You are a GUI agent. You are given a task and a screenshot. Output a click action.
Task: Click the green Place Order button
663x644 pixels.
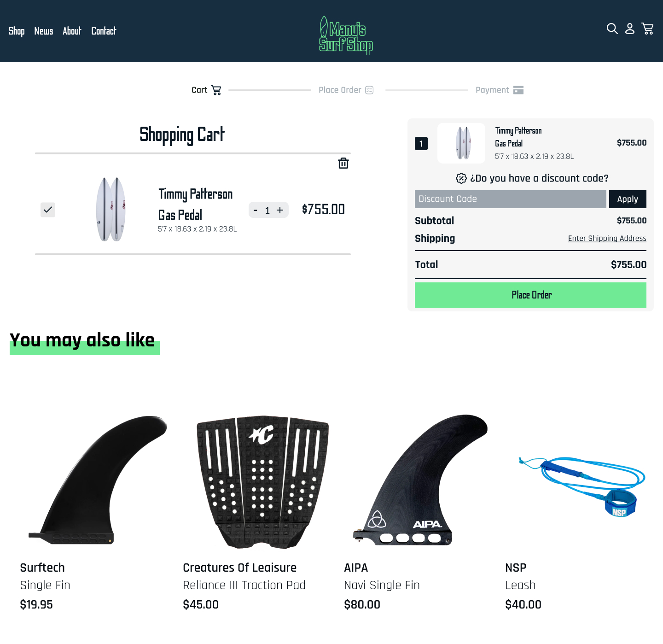point(530,295)
